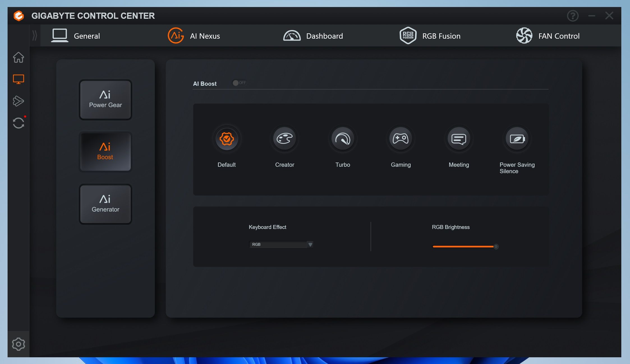630x364 pixels.
Task: Select the Default mode icon
Action: point(227,139)
